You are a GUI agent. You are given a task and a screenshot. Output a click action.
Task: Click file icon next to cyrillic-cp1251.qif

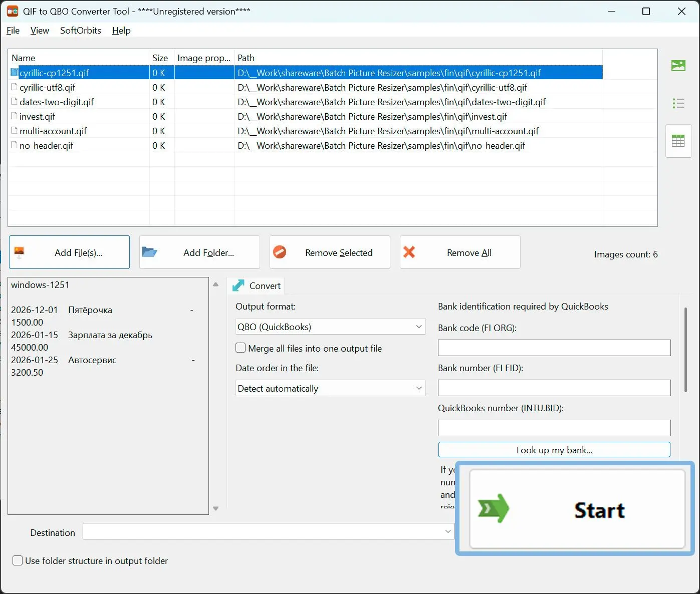pyautogui.click(x=15, y=73)
